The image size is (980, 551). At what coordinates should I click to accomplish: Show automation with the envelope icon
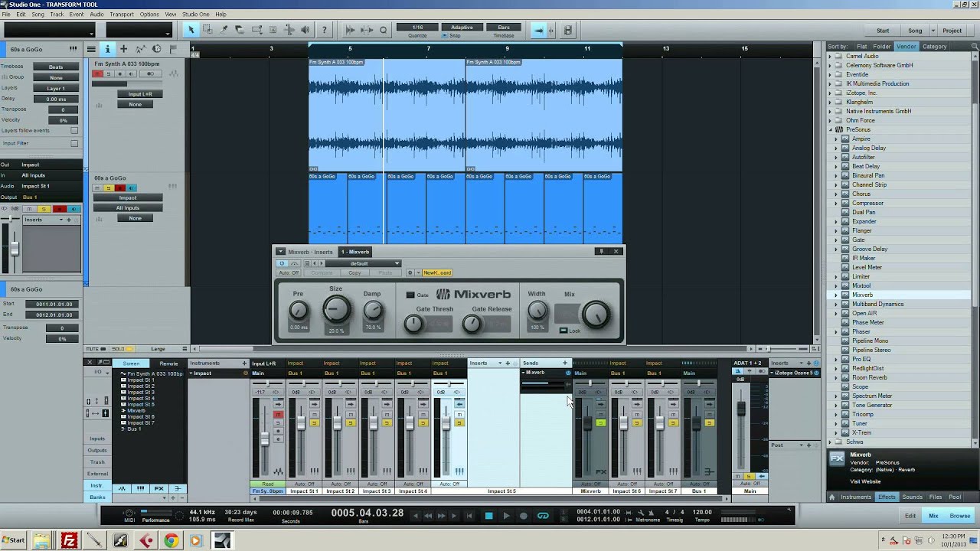[141, 49]
